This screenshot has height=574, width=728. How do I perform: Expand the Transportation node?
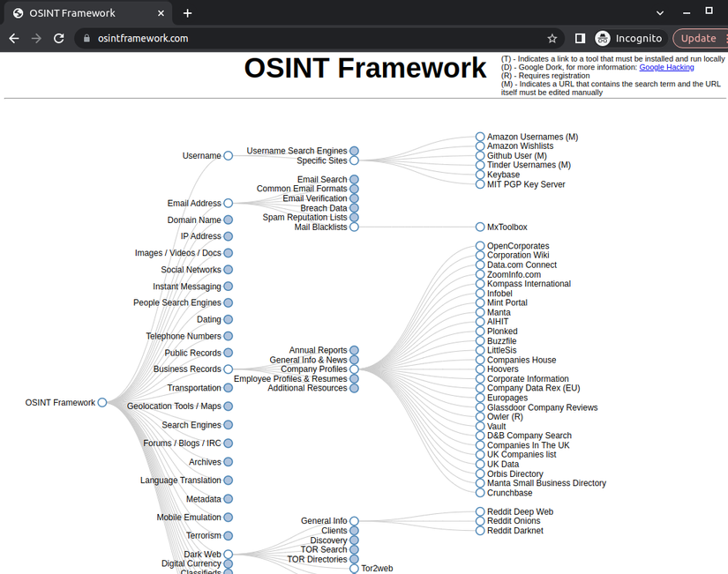228,387
